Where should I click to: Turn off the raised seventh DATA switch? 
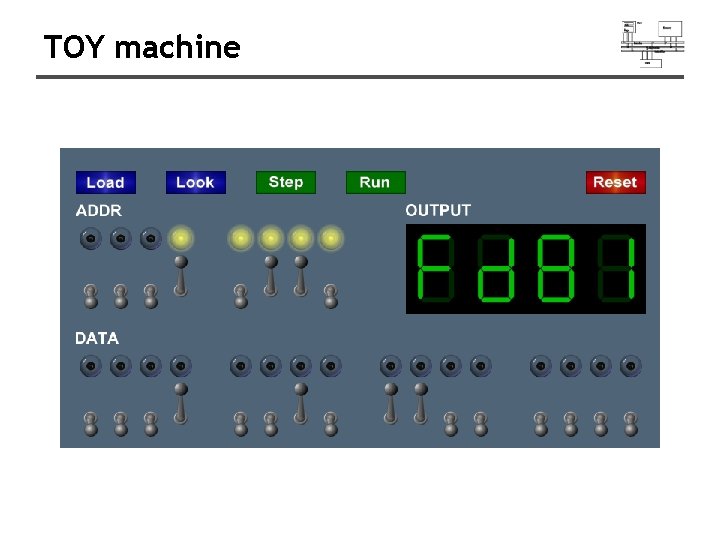(x=301, y=404)
